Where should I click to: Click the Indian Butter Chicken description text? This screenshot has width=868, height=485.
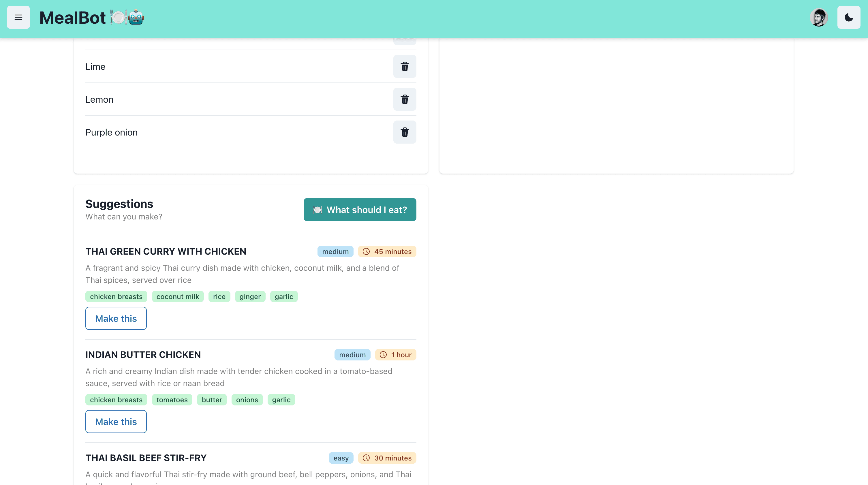click(239, 377)
